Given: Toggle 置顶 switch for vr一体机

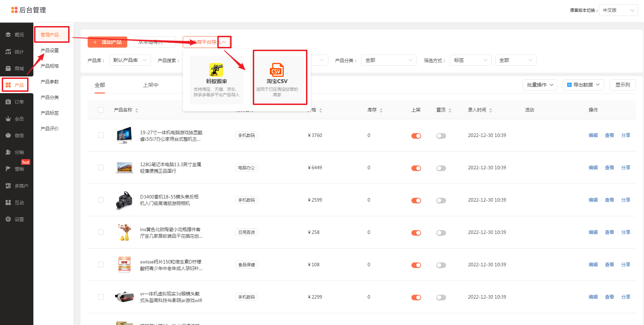Looking at the screenshot, I should [441, 298].
